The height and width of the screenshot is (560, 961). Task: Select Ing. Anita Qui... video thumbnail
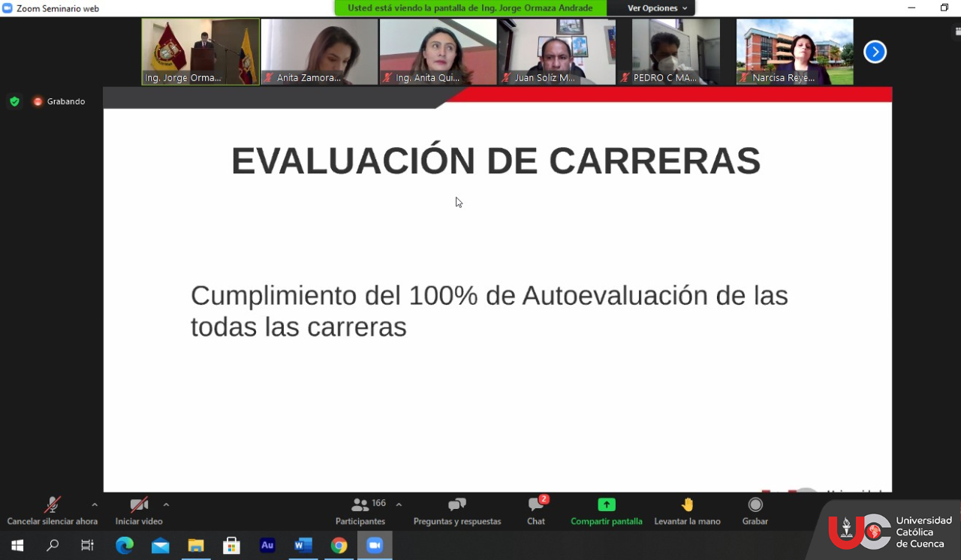coord(438,52)
